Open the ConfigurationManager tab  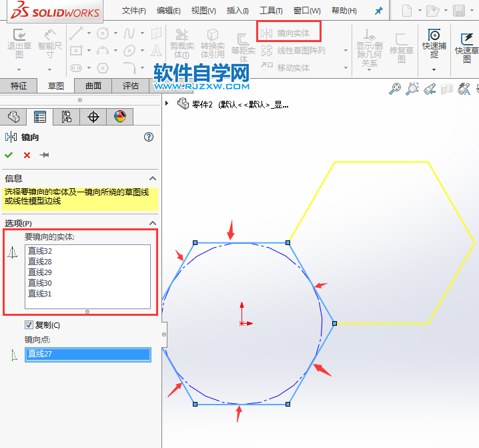pos(66,117)
